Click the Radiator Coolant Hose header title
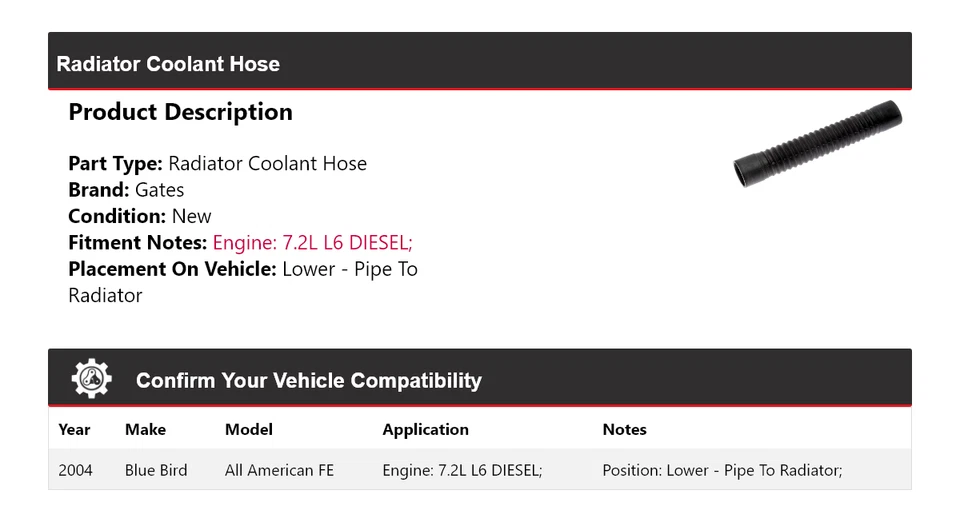The height and width of the screenshot is (522, 960). (168, 64)
